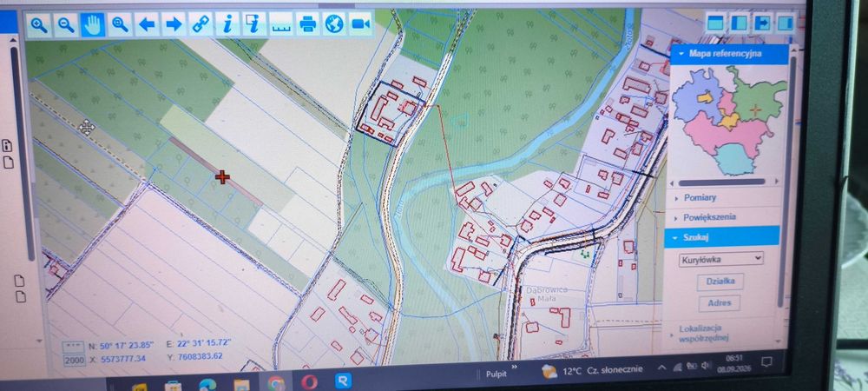Click the reference map thumbnail
The image size is (868, 391).
729,120
